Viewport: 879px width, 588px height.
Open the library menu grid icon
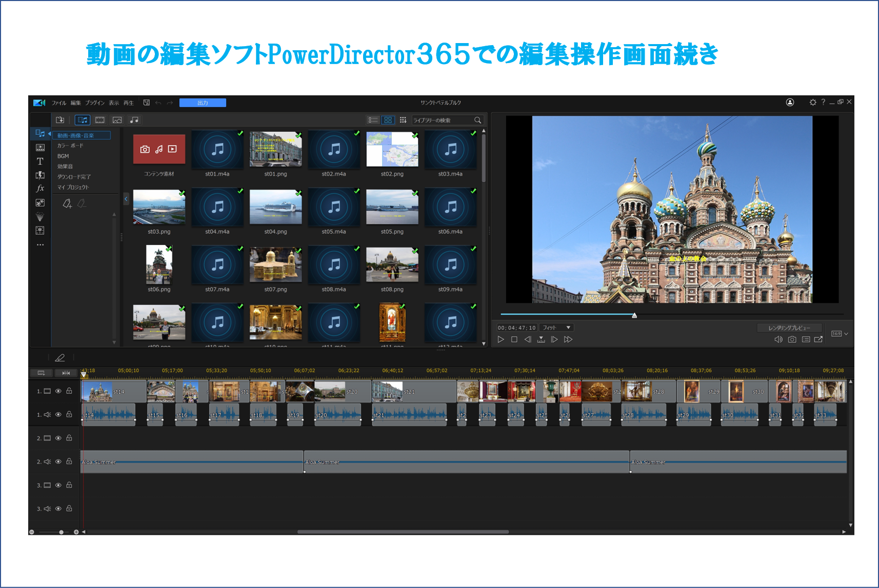[x=403, y=120]
